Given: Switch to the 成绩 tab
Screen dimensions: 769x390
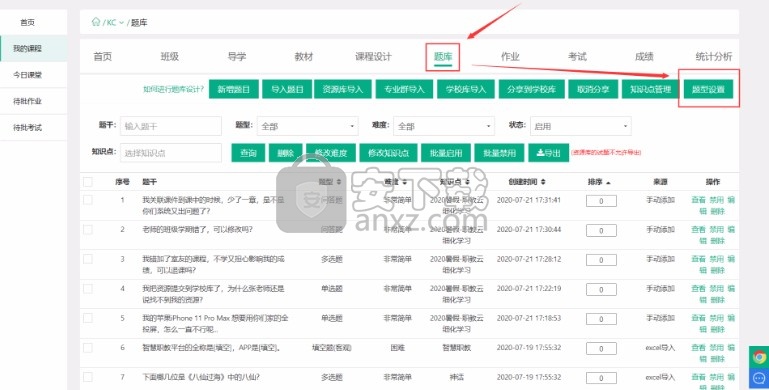Looking at the screenshot, I should (x=644, y=56).
